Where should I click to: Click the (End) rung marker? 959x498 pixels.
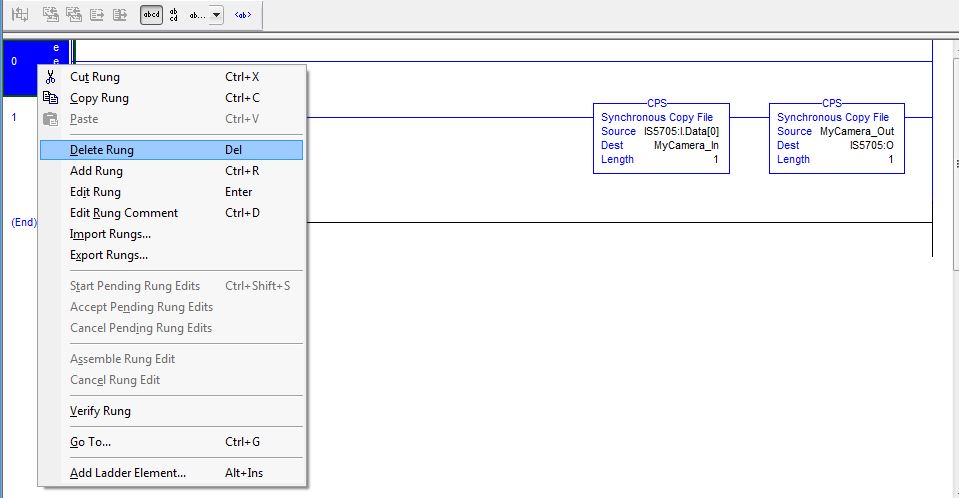point(24,222)
